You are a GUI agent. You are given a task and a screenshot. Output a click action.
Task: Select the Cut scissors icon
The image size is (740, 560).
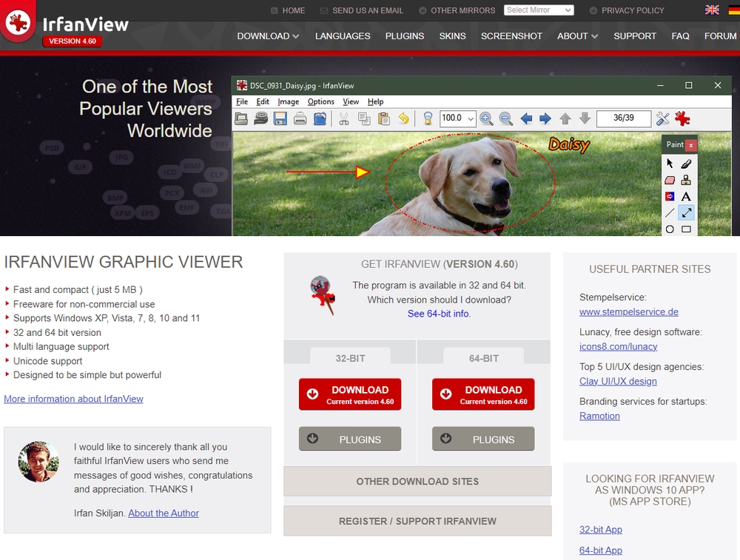pyautogui.click(x=343, y=118)
